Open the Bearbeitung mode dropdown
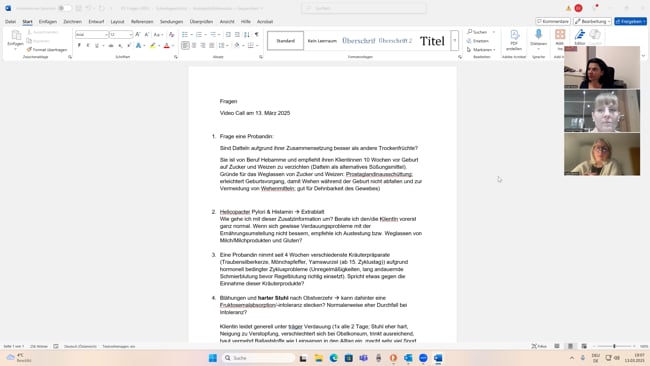650x366 pixels. tap(592, 21)
